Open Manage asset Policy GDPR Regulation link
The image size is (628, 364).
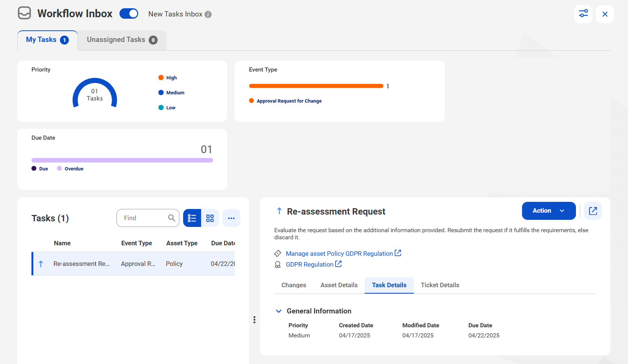click(x=339, y=254)
